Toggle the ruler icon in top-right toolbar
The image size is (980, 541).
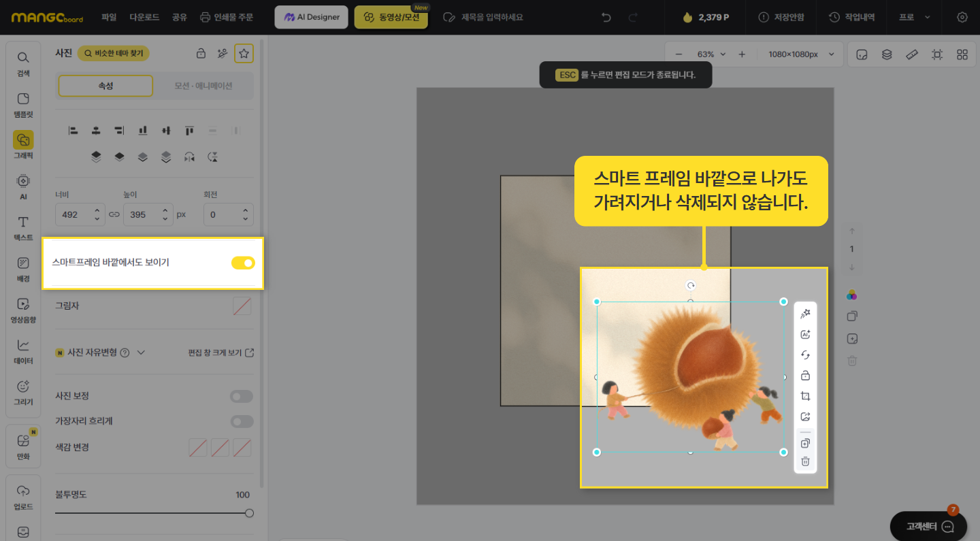pyautogui.click(x=912, y=54)
